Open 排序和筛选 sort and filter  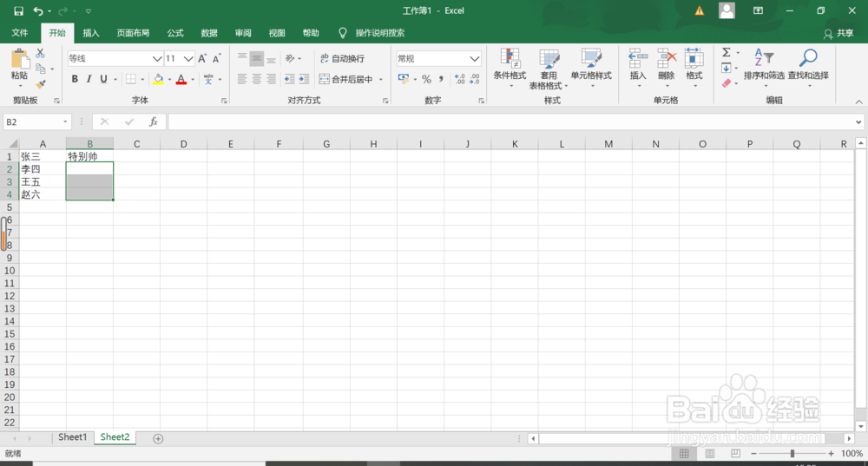click(x=764, y=68)
